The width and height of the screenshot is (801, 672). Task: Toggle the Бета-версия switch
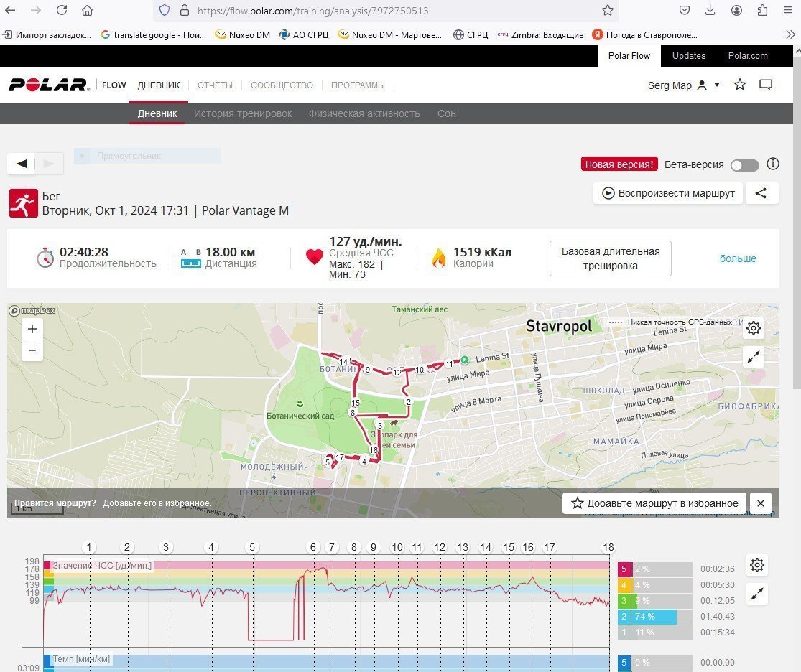click(745, 165)
